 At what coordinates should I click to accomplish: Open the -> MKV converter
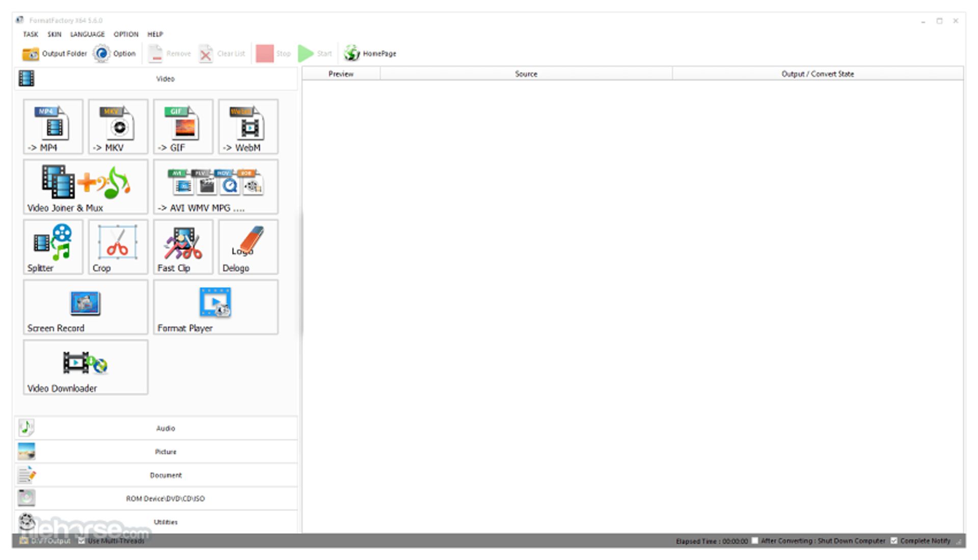pos(118,126)
